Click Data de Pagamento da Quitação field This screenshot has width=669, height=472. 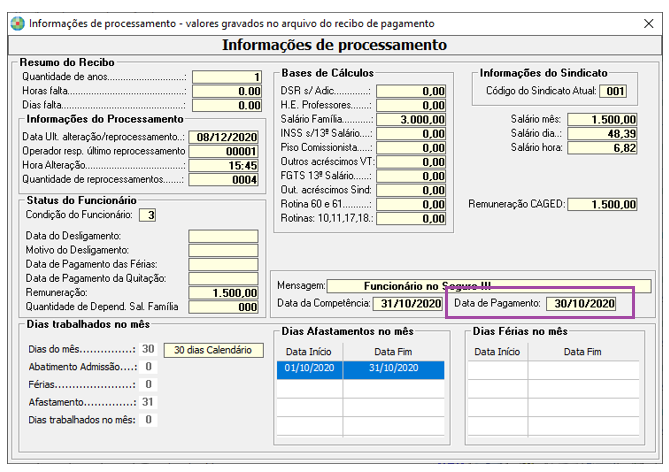click(224, 278)
